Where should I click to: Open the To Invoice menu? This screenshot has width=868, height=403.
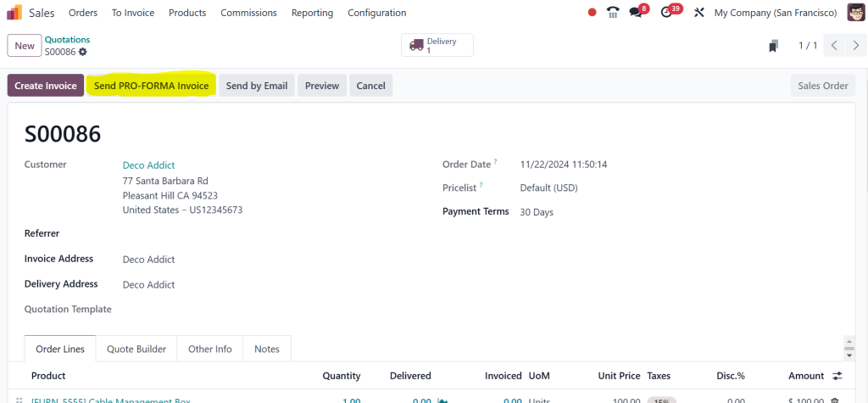(133, 13)
